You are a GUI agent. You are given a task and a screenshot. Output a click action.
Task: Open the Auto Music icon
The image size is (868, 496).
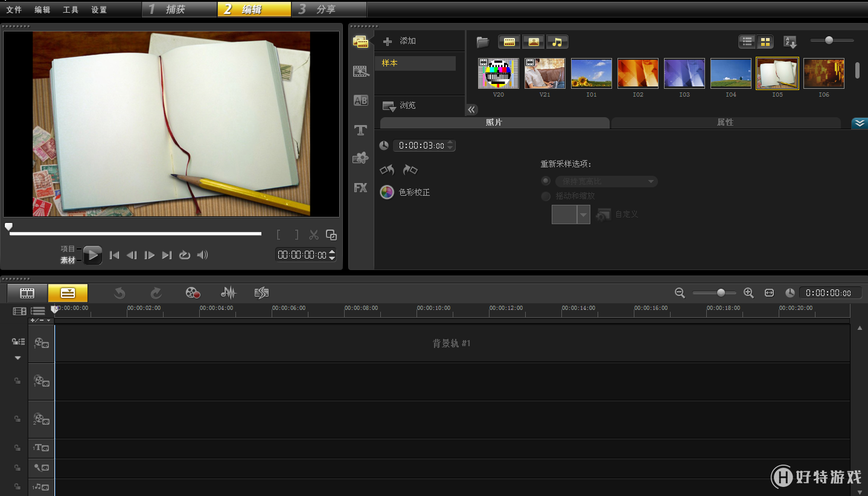pos(261,293)
